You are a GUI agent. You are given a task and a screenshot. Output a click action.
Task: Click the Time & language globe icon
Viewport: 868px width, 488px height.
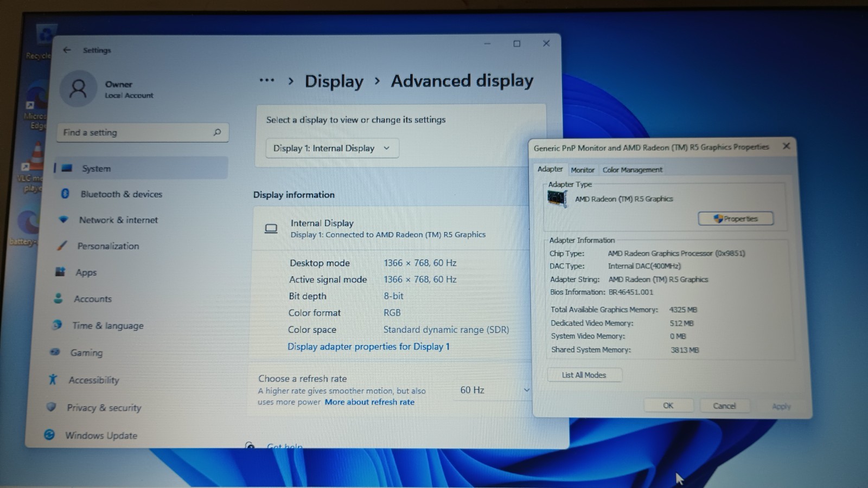(x=57, y=325)
